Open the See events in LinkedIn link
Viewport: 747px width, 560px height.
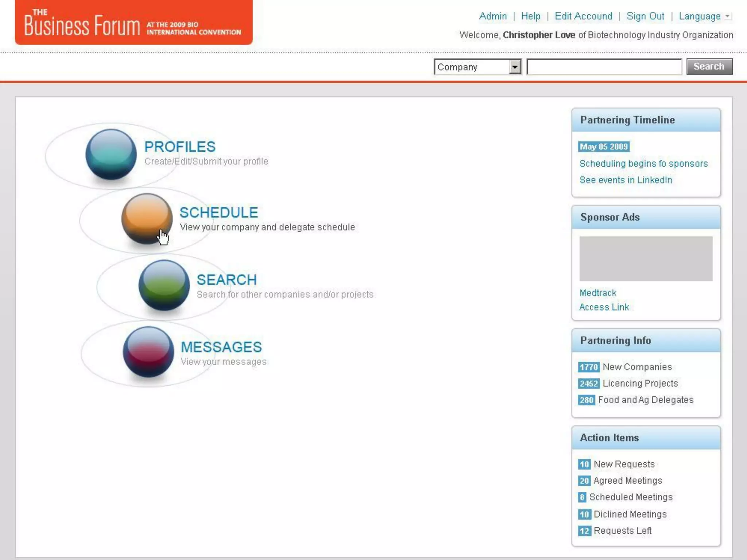coord(626,180)
